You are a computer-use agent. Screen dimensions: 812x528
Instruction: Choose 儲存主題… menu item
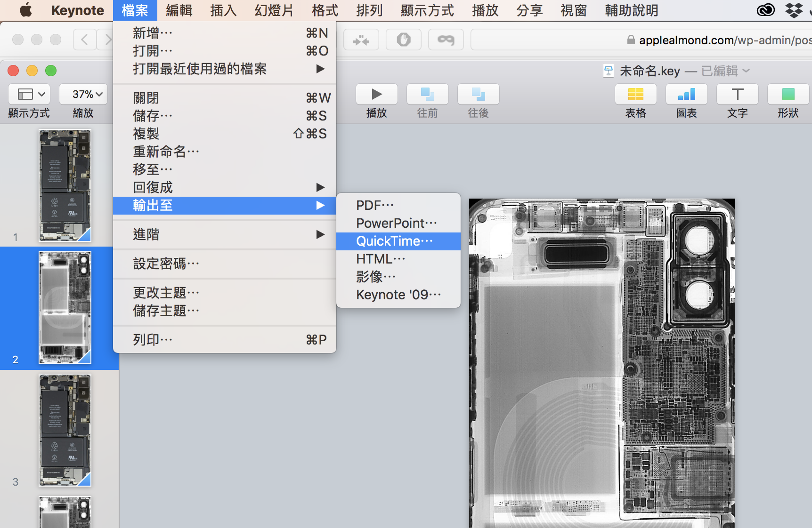coord(225,311)
